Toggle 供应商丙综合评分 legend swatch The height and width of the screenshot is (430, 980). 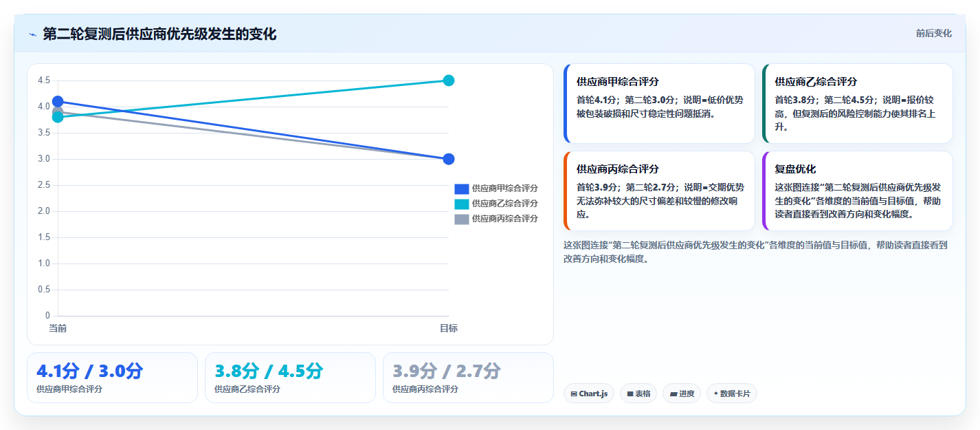click(x=462, y=219)
